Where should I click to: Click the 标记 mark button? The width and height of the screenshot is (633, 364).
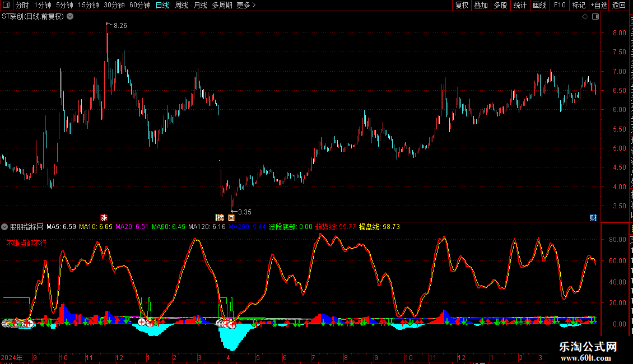click(579, 5)
